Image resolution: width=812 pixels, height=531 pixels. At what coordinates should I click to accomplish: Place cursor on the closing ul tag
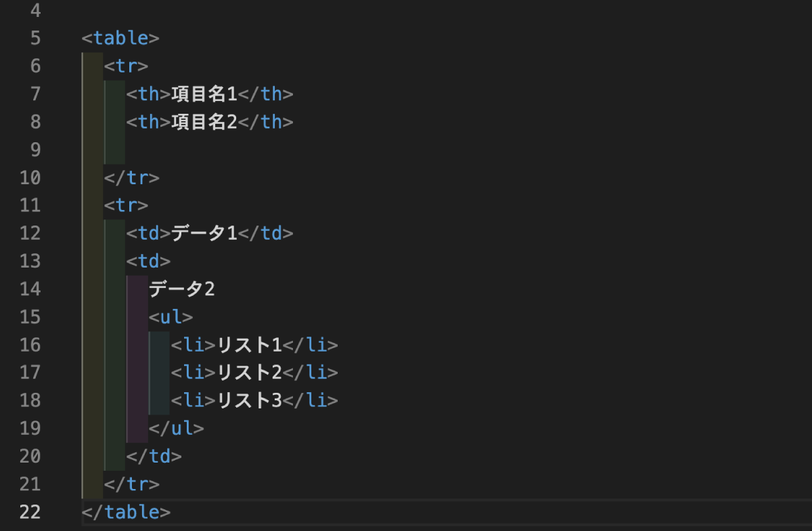pos(176,428)
